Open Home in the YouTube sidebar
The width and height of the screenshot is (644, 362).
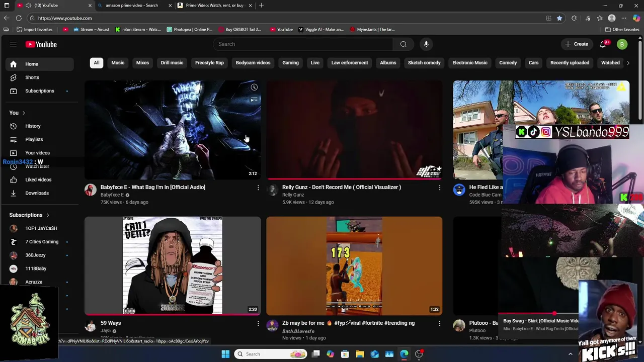pos(39,64)
